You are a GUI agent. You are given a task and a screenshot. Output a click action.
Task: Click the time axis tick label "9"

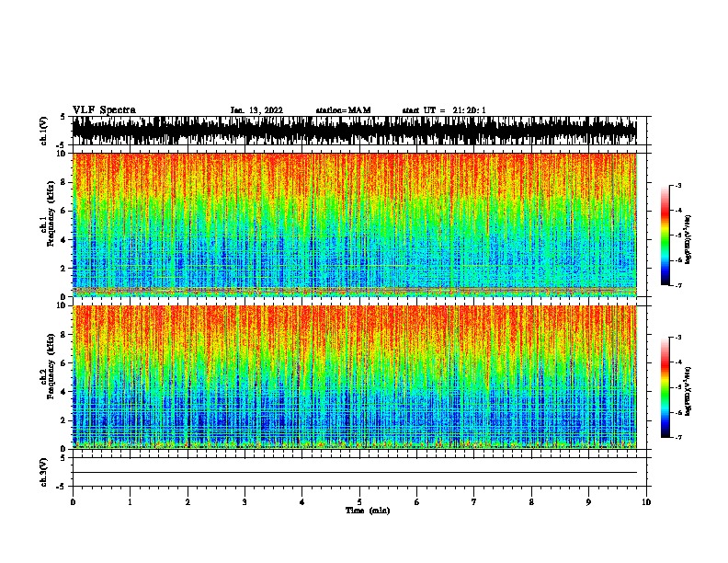pyautogui.click(x=588, y=502)
